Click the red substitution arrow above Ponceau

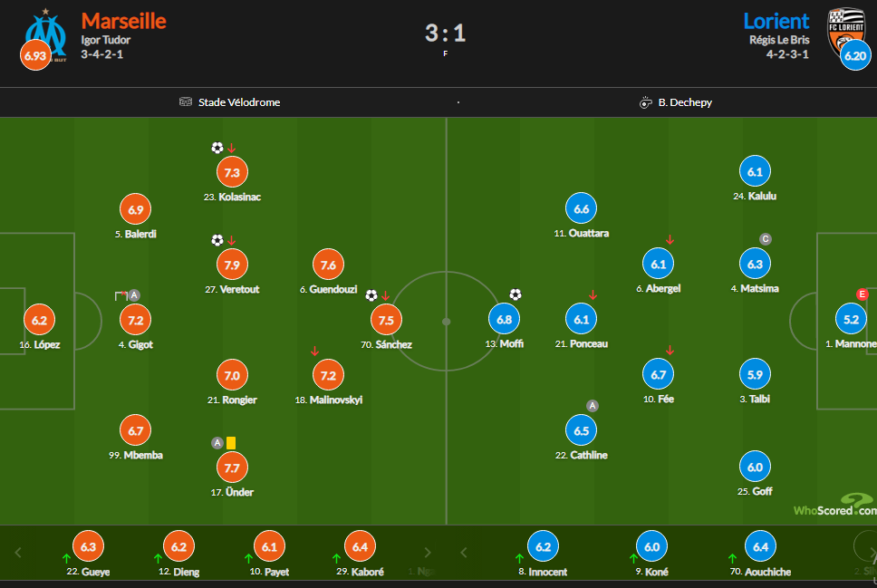click(593, 294)
